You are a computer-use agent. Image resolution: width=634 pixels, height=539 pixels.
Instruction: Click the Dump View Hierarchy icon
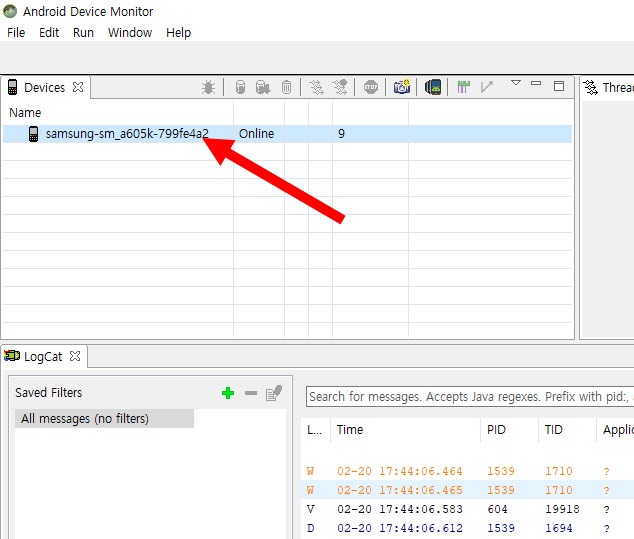[x=433, y=87]
